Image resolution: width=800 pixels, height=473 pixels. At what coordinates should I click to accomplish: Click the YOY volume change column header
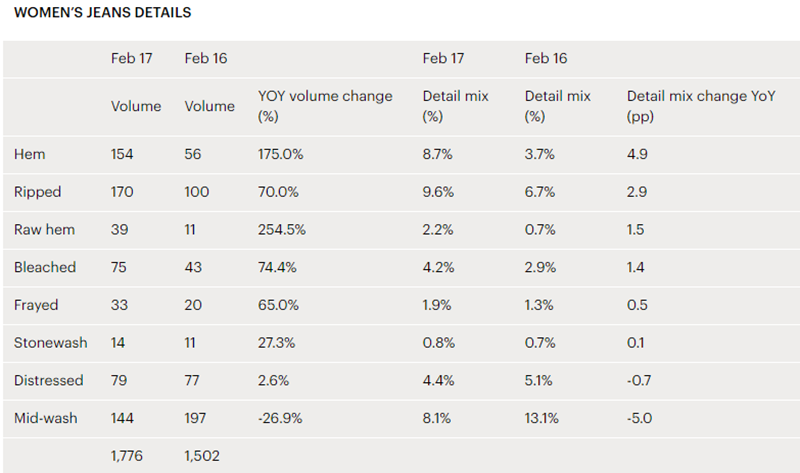(325, 106)
